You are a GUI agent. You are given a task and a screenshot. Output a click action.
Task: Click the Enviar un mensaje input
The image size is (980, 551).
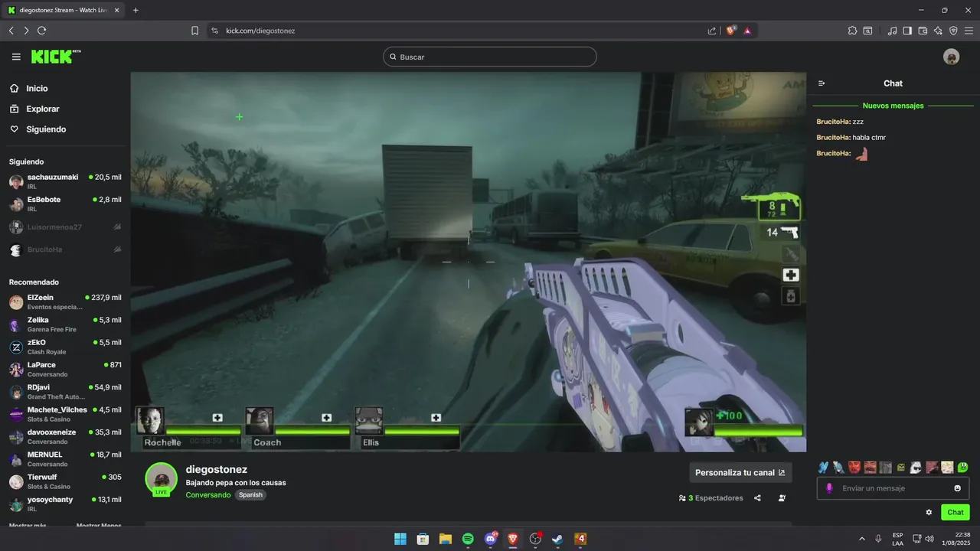(893, 488)
